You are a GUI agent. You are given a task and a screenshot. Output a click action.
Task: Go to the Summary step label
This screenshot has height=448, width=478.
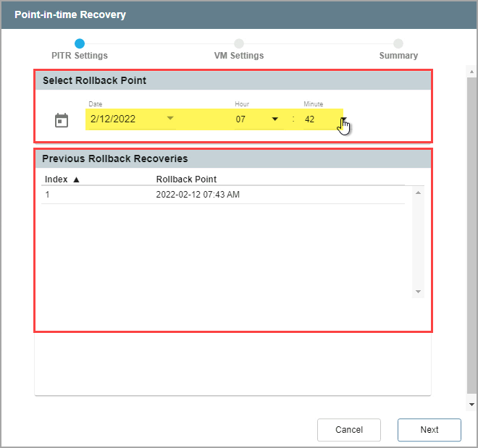point(398,56)
